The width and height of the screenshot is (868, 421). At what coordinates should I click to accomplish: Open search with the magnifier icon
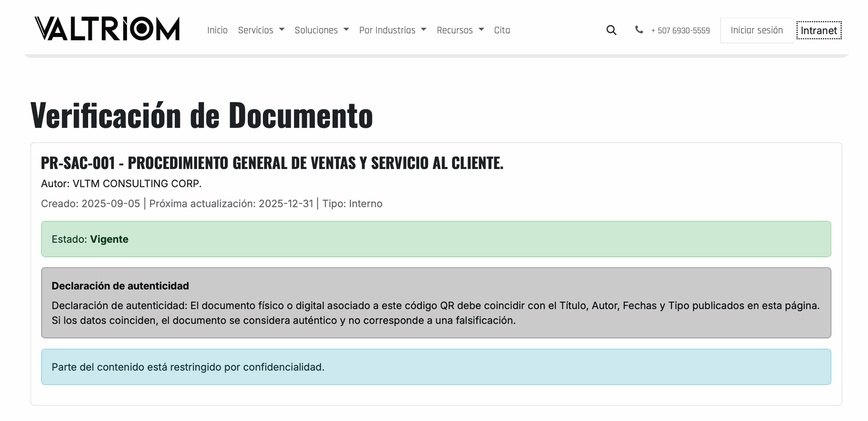click(611, 30)
